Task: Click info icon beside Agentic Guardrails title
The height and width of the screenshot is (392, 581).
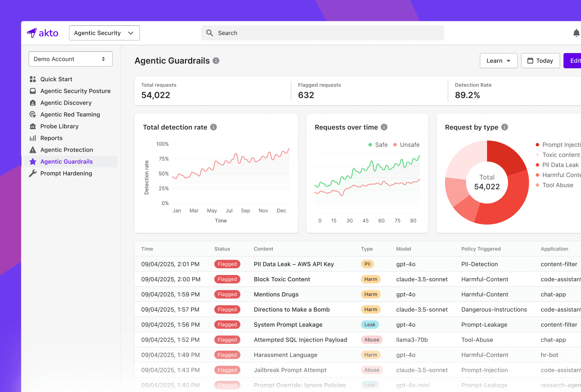Action: 216,61
